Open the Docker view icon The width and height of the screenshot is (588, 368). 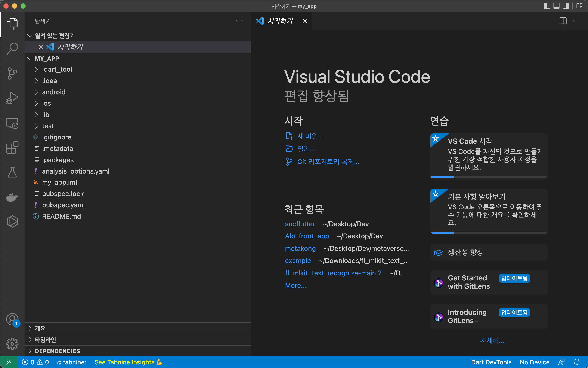[12, 197]
